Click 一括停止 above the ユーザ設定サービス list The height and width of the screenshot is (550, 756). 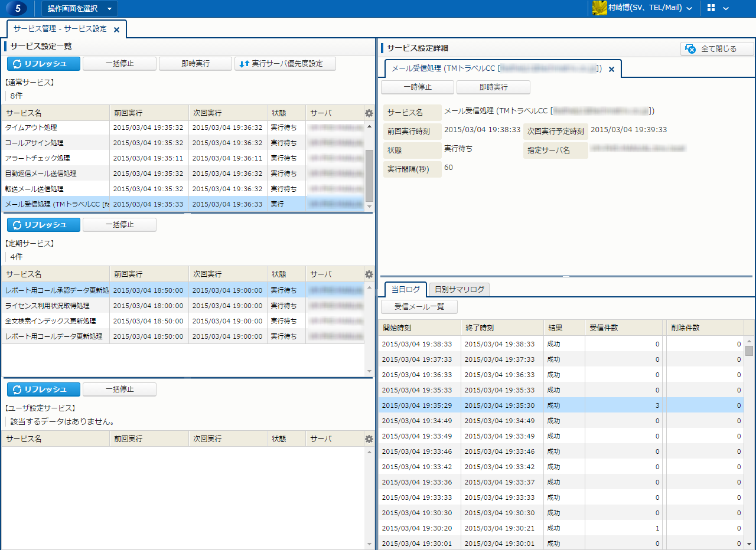coord(119,389)
